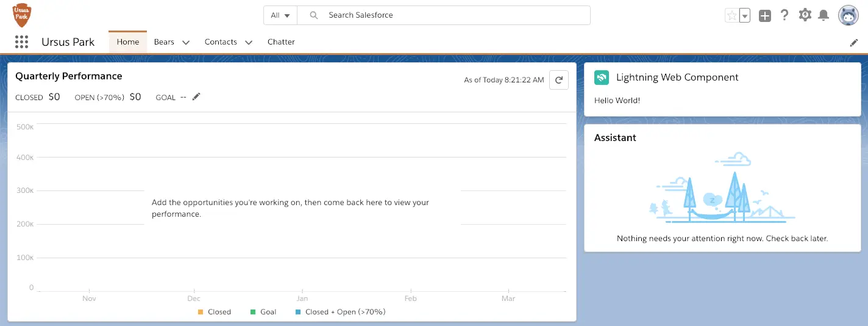Click the Hello World! text
Screen dimensions: 868x326
point(617,100)
